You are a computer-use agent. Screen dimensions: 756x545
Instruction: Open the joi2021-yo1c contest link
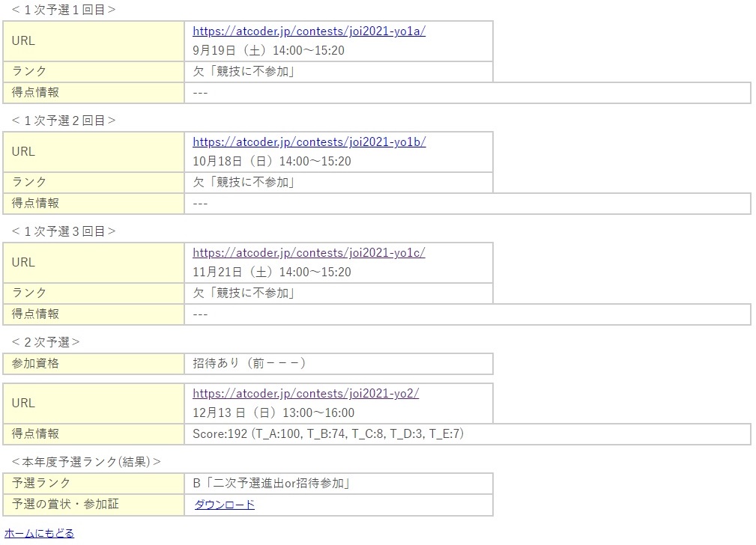pos(309,253)
